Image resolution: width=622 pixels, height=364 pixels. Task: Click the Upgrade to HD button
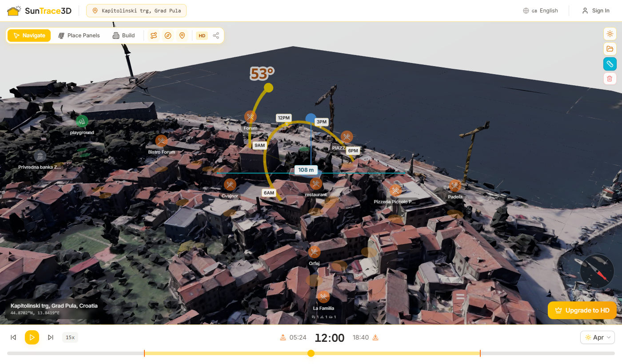(582, 310)
